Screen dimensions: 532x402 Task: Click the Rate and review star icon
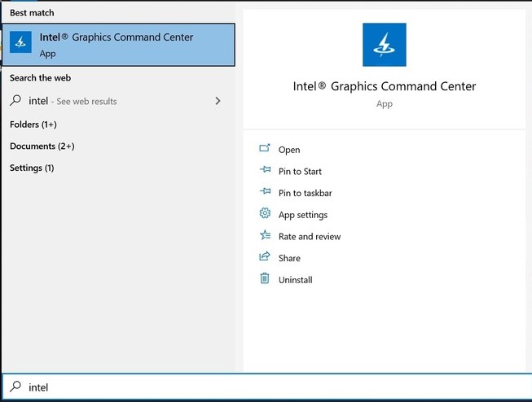264,236
